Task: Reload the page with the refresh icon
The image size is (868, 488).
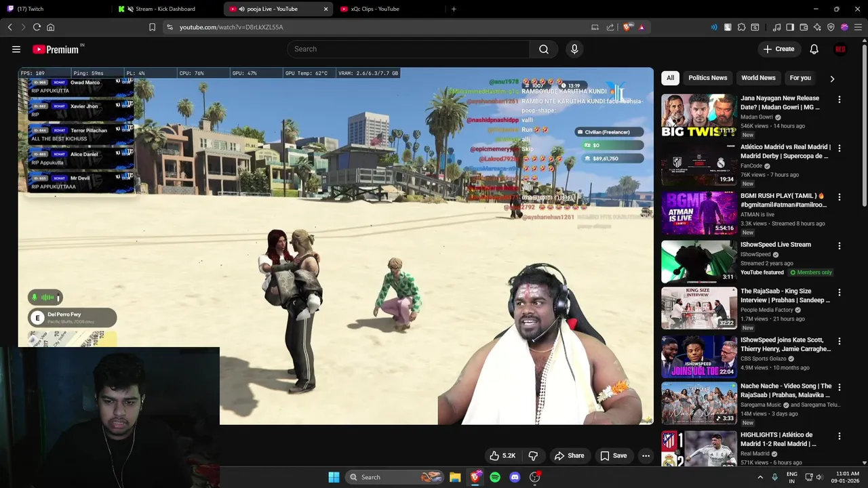Action: pos(37,27)
